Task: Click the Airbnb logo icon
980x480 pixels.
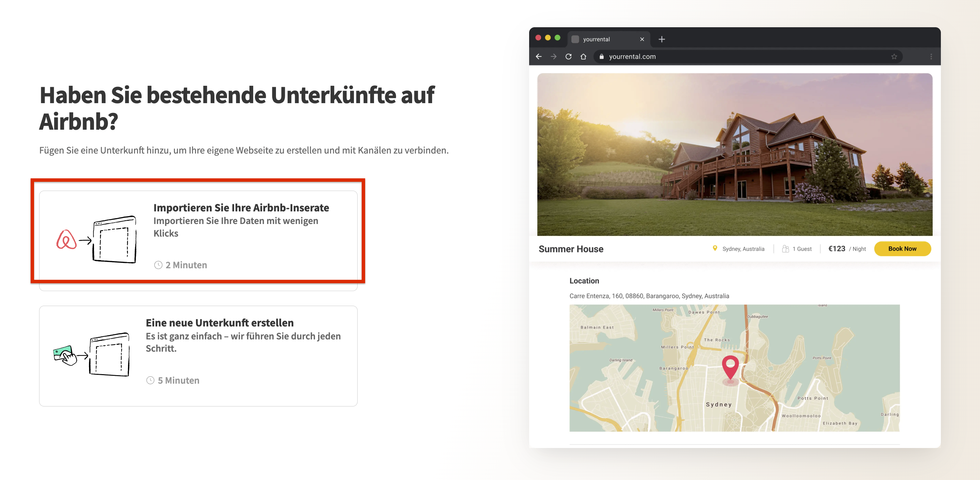Action: [66, 240]
